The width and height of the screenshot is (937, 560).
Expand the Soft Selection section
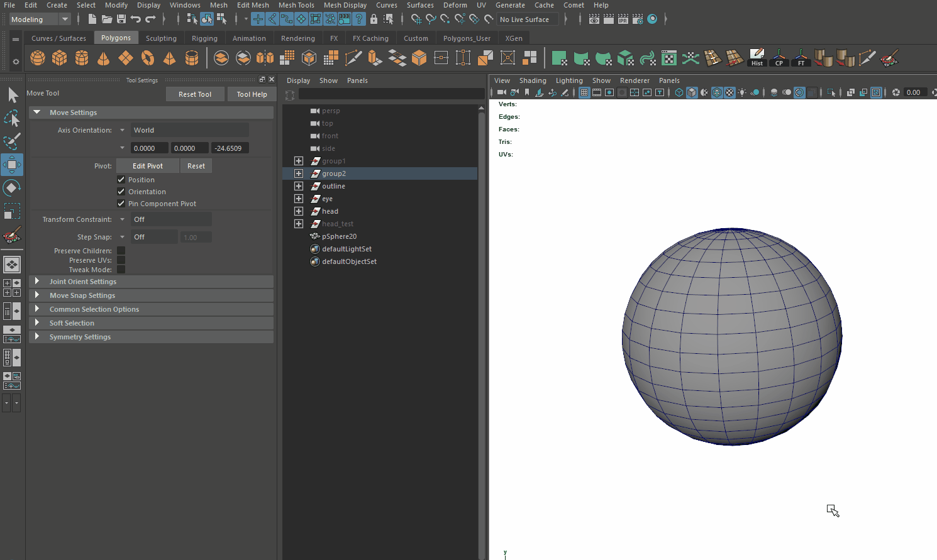pos(36,323)
